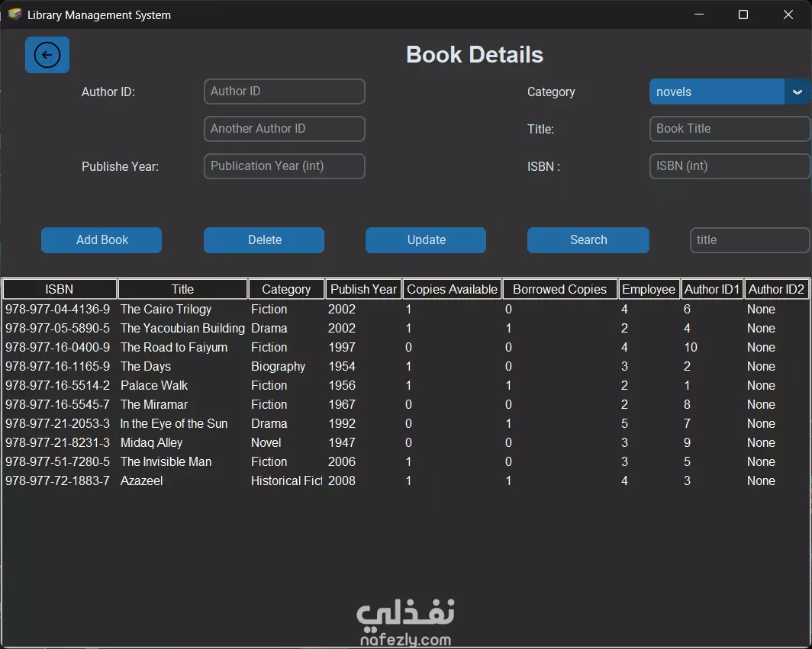Viewport: 812px width, 649px height.
Task: Click publish year 2006 cell
Action: [x=342, y=462]
